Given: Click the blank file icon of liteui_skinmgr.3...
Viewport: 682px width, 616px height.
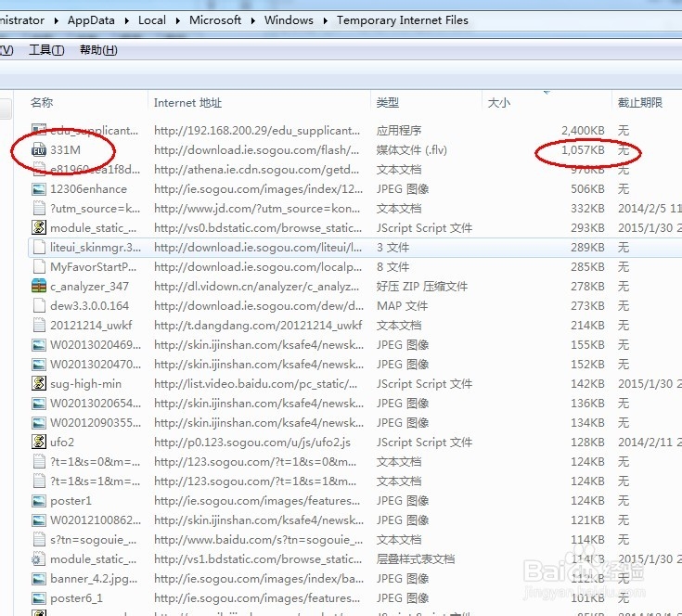Looking at the screenshot, I should point(39,248).
